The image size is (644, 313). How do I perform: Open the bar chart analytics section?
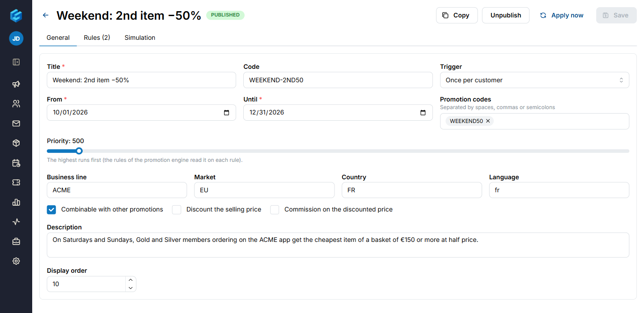[16, 202]
